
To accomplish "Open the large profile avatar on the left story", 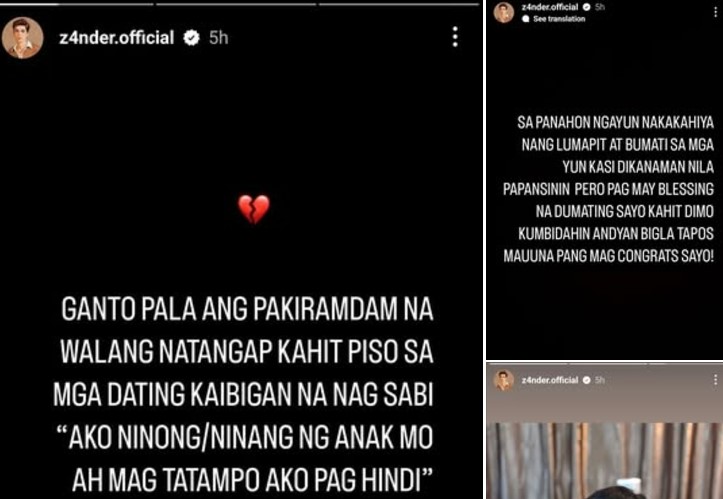I will tap(23, 38).
